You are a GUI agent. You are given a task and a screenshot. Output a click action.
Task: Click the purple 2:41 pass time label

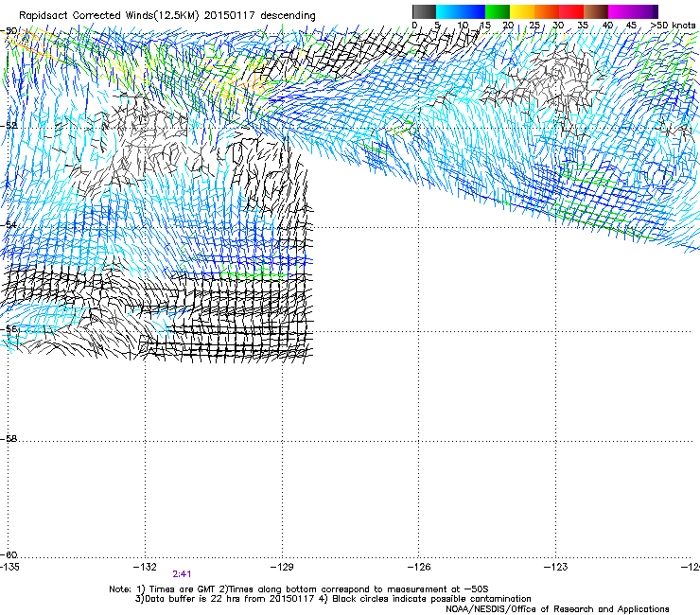click(x=182, y=574)
